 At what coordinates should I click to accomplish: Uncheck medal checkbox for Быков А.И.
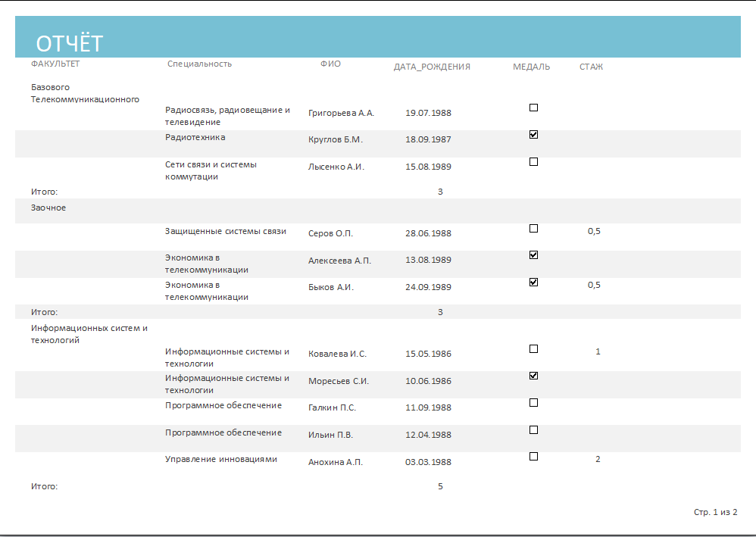(533, 282)
